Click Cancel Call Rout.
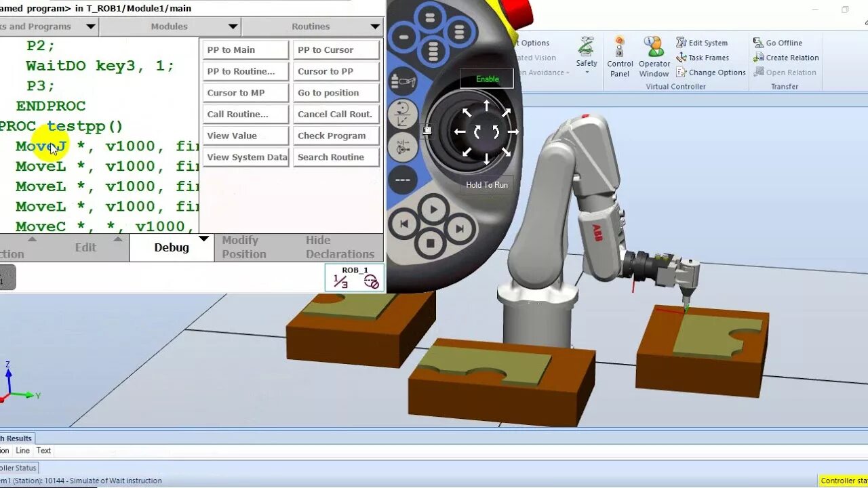868x488 pixels. pyautogui.click(x=336, y=114)
